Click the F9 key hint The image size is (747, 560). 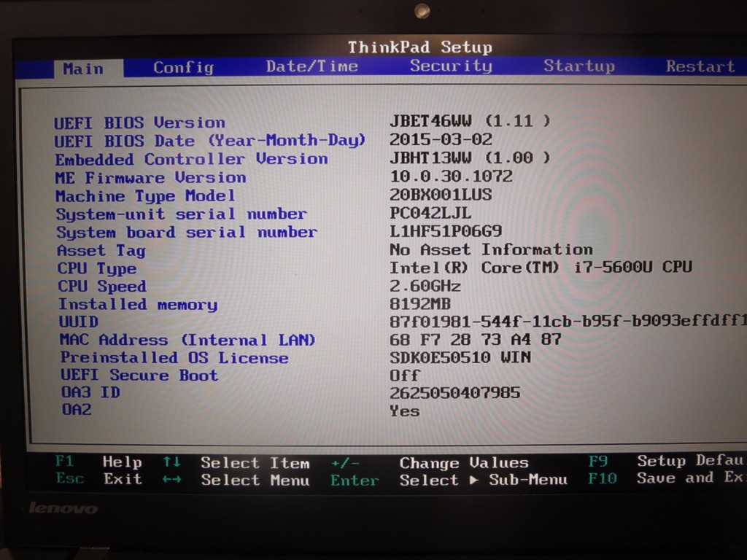coord(598,461)
